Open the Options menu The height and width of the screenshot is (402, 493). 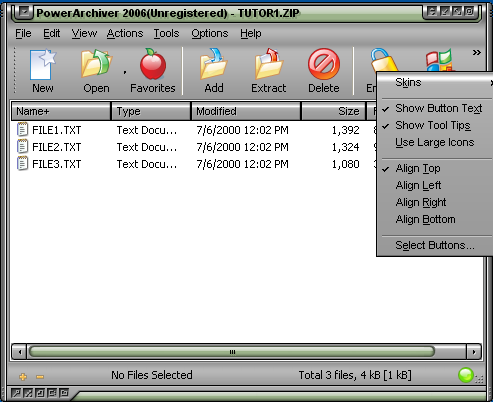210,33
